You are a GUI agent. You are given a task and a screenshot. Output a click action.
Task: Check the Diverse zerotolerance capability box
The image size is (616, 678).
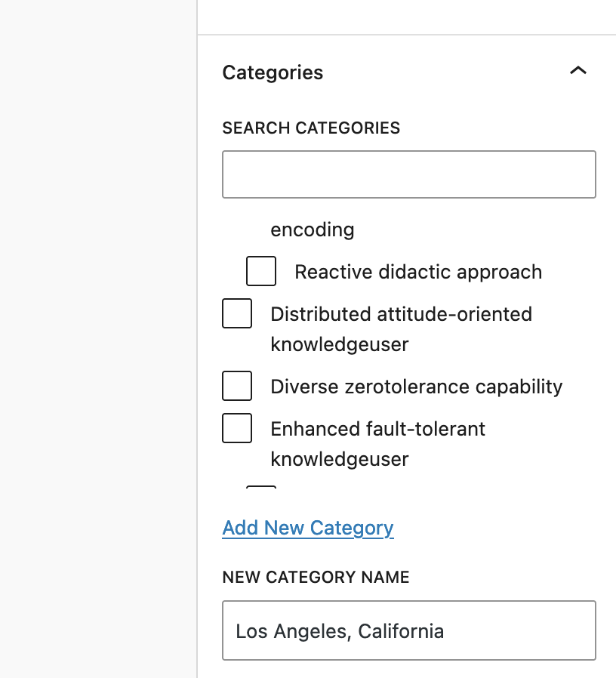pos(236,386)
